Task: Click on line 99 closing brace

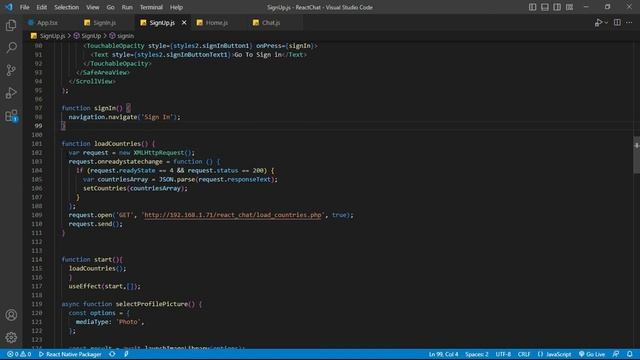Action: [x=63, y=126]
